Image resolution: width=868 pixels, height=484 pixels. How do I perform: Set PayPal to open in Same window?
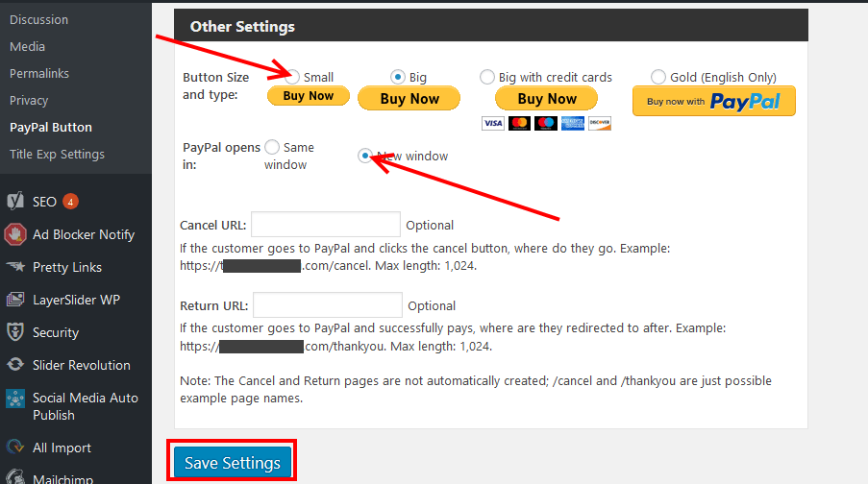point(272,147)
